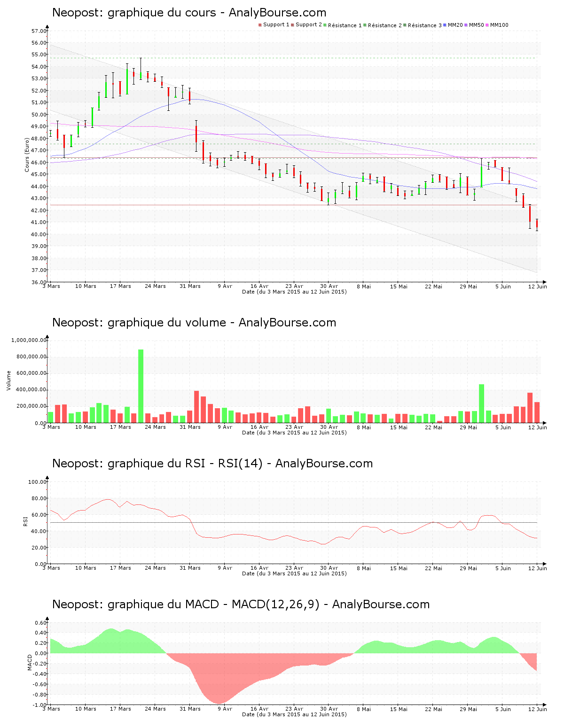
Task: Click the Résistance 3 legend label
Action: point(424,25)
